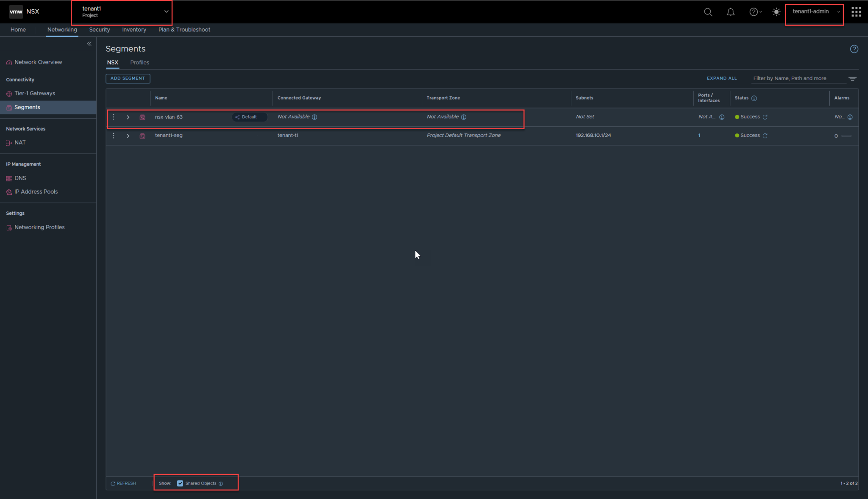Open the tenant1 Project dropdown
This screenshot has width=868, height=499.
click(x=122, y=12)
